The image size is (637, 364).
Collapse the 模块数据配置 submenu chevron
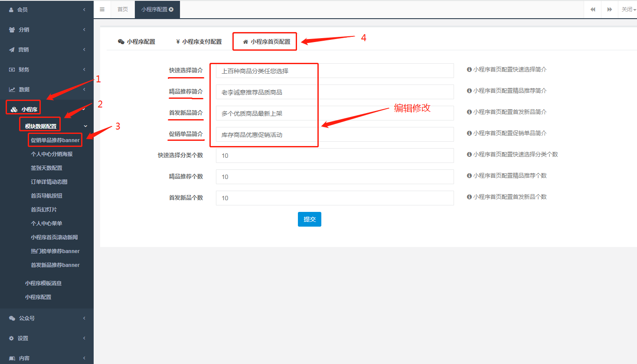pyautogui.click(x=85, y=126)
